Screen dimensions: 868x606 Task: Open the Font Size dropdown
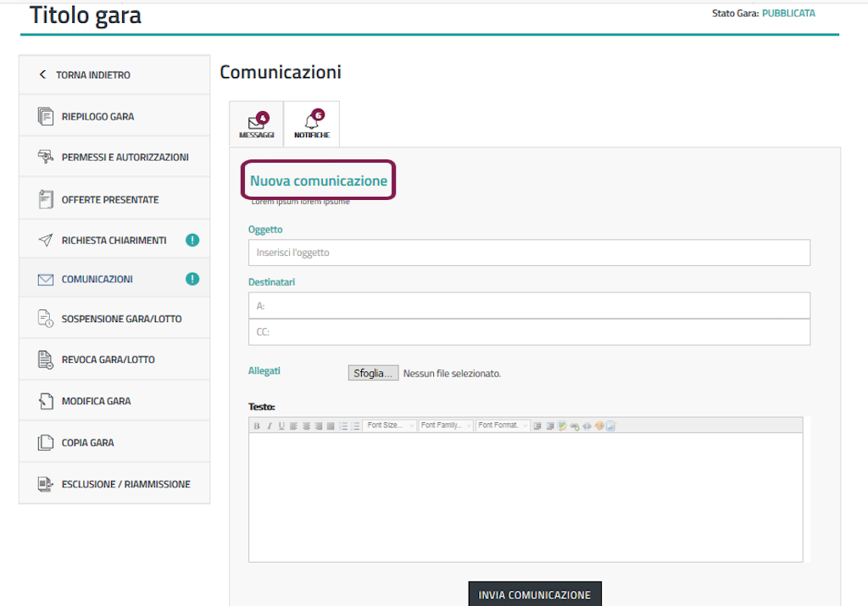coord(390,425)
